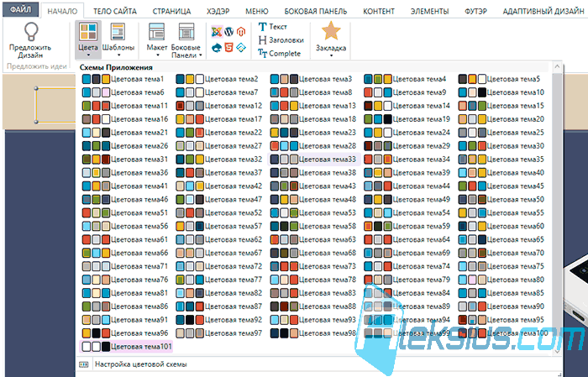Apply Цветовая тема1

coord(123,79)
